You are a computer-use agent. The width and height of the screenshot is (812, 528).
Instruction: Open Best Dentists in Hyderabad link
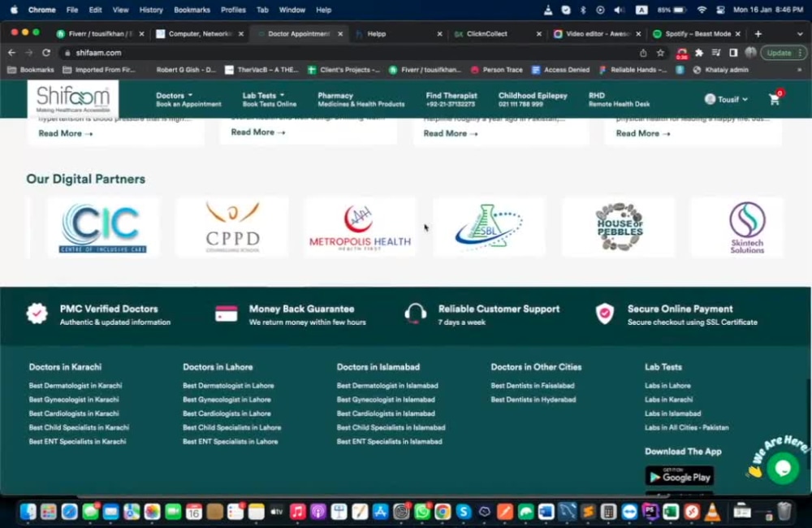tap(533, 400)
